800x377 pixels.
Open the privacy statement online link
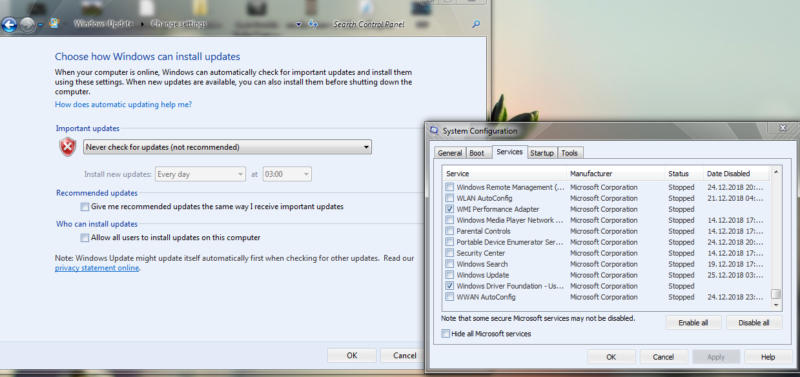coord(97,268)
